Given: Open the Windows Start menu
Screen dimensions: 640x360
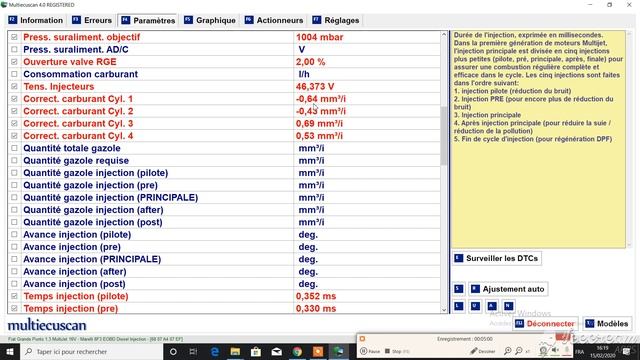Looking at the screenshot, I should pyautogui.click(x=10, y=351).
